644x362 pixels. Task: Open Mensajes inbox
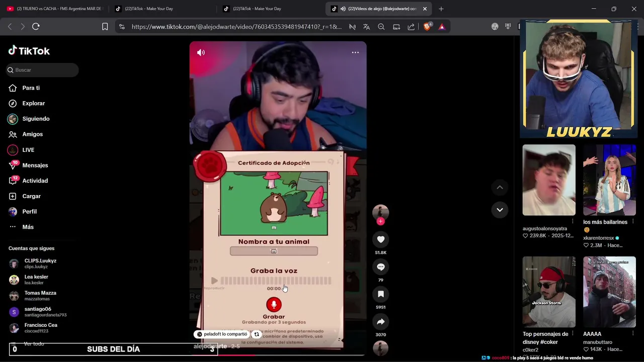coord(35,165)
